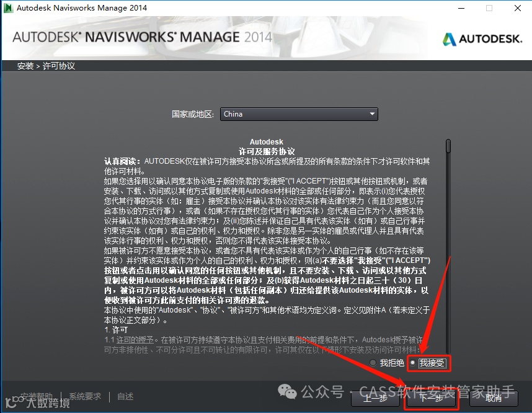Screen dimensions: 532x413
Task: Click the 上一步 (Back) button
Action: [375, 398]
